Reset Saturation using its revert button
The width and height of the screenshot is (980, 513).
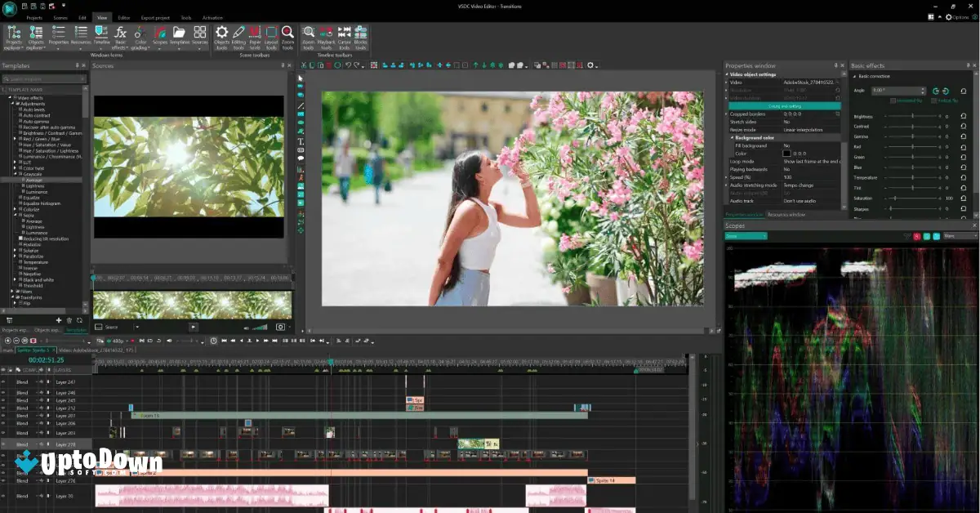coord(964,199)
